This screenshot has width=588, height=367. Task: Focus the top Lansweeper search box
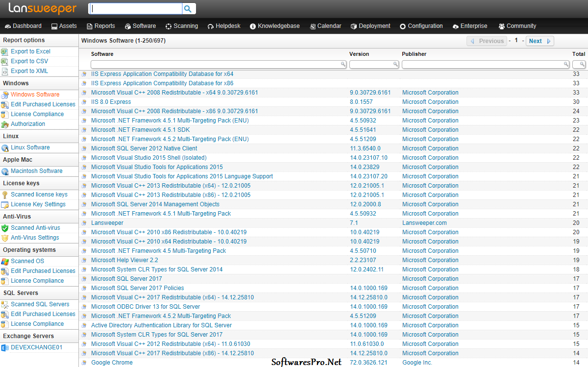(x=135, y=9)
